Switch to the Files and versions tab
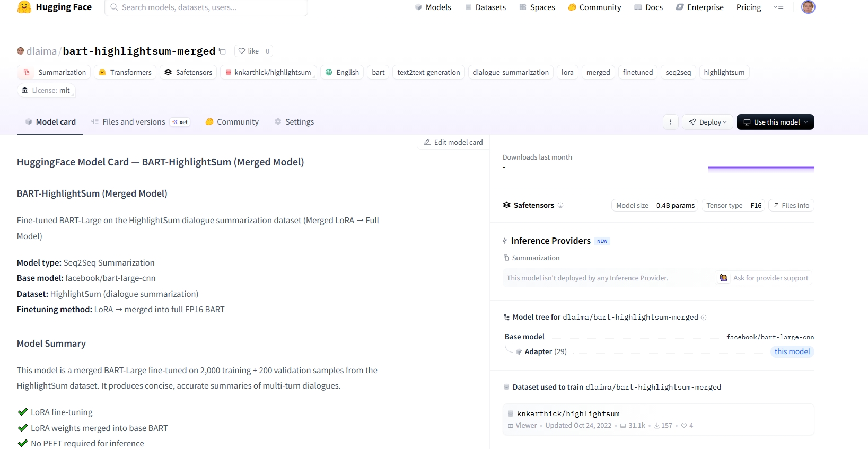This screenshot has height=449, width=868. coord(134,122)
